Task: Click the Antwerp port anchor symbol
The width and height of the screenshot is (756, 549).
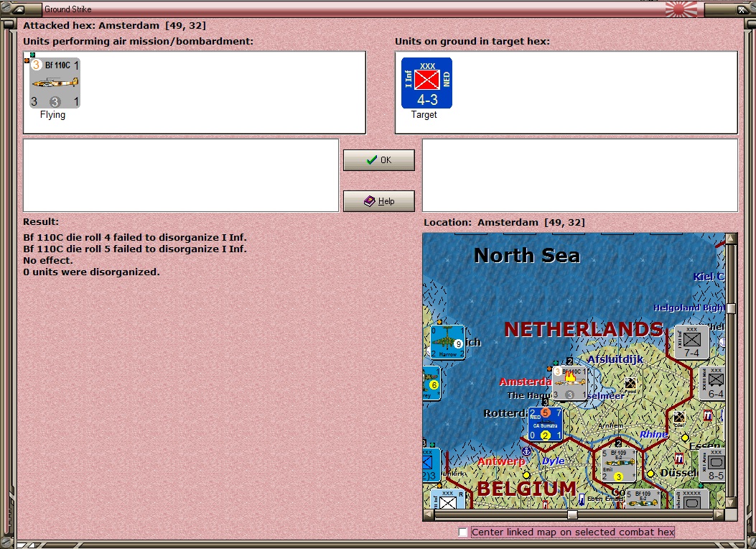Action: (x=526, y=451)
